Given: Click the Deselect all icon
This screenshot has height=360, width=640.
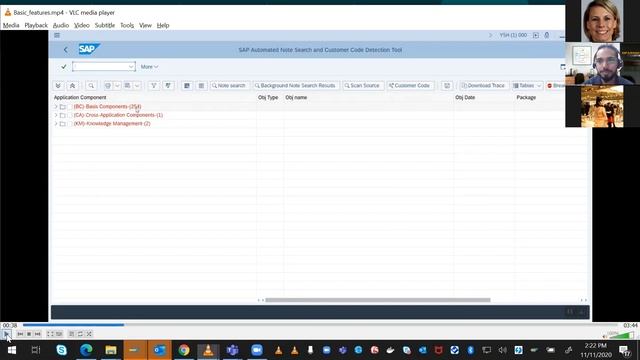Looking at the screenshot, I should (201, 86).
